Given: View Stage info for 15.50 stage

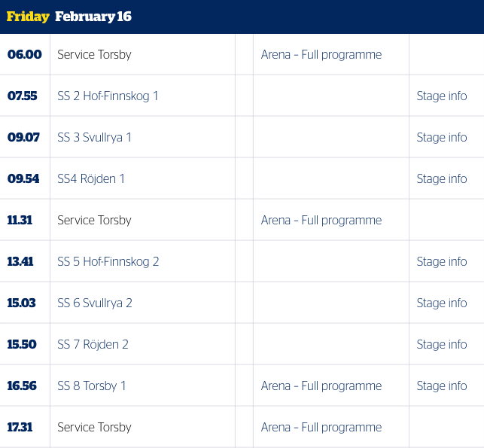Looking at the screenshot, I should 442,345.
